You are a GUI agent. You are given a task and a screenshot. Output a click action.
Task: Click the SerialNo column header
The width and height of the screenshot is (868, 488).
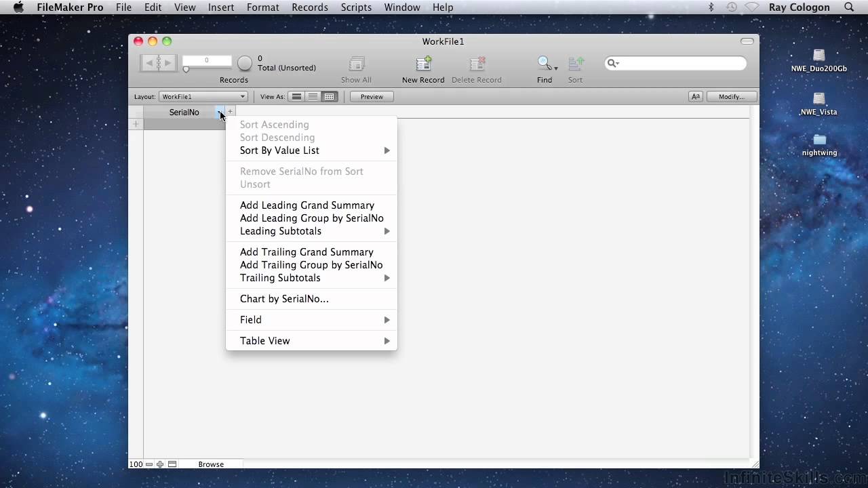(184, 113)
